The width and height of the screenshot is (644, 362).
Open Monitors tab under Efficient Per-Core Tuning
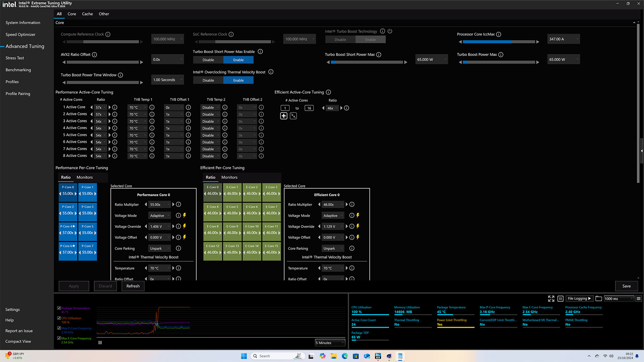pyautogui.click(x=229, y=177)
